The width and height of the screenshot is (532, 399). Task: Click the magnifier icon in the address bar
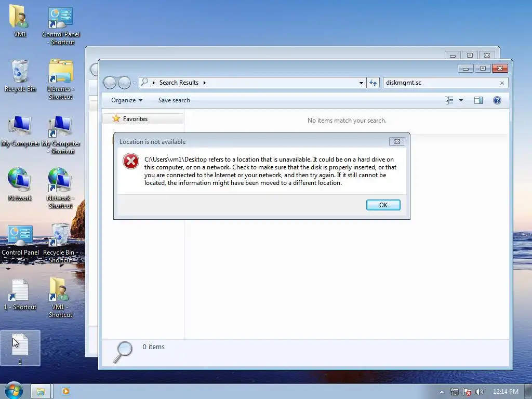click(x=145, y=83)
